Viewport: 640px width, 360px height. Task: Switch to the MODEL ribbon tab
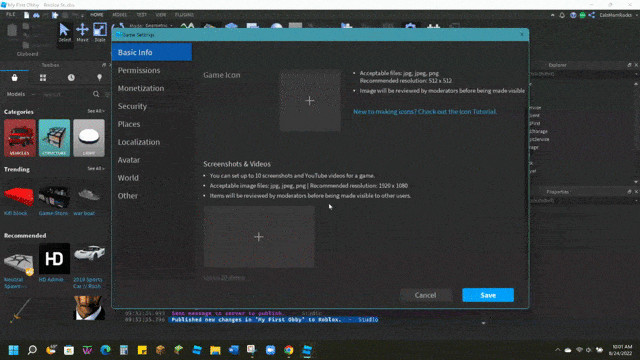(120, 15)
